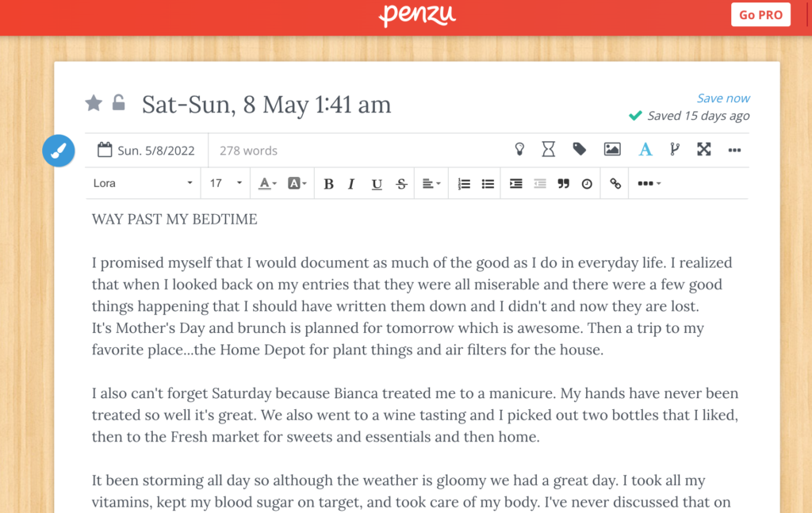
Task: Open the more formatting options menu
Action: 649,183
